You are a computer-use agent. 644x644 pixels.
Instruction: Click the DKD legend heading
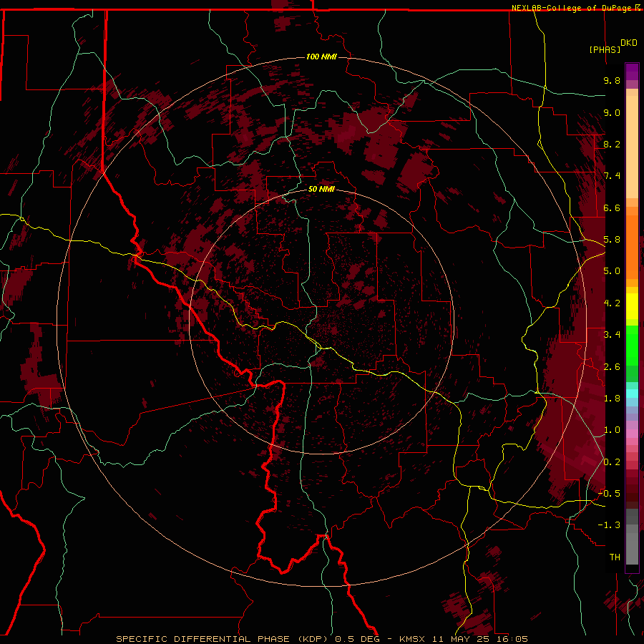(x=629, y=43)
